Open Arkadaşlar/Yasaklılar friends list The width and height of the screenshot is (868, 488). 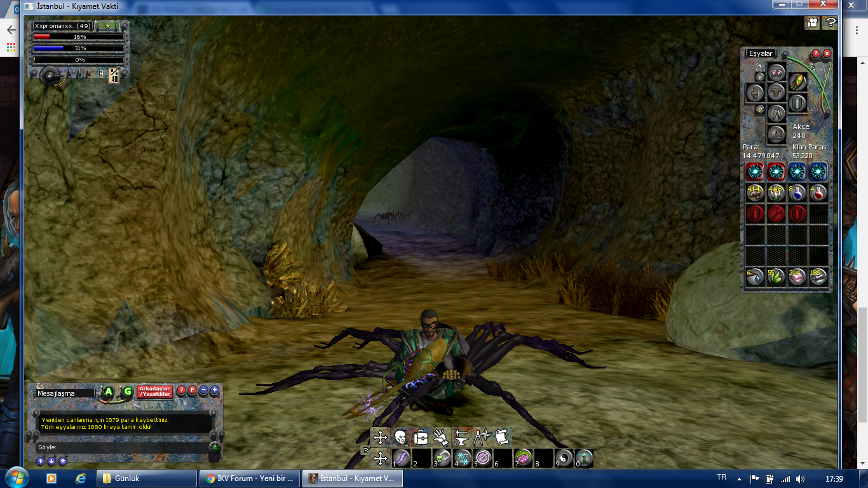156,391
